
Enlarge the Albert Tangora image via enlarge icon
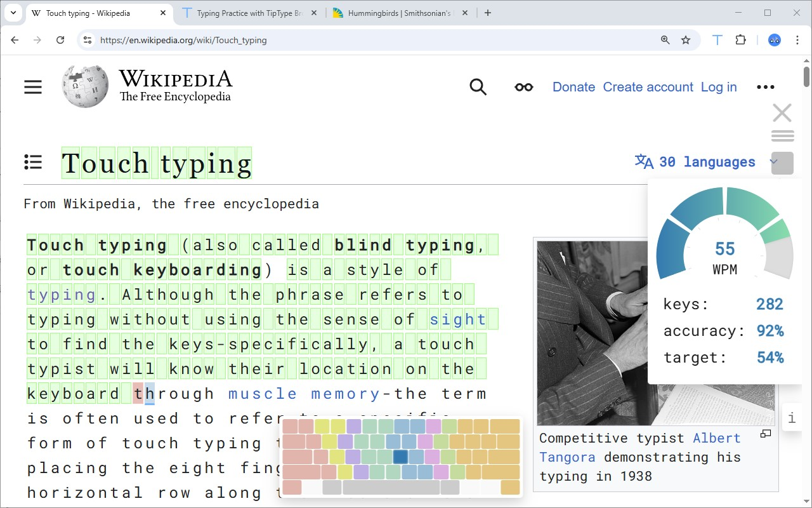[766, 434]
